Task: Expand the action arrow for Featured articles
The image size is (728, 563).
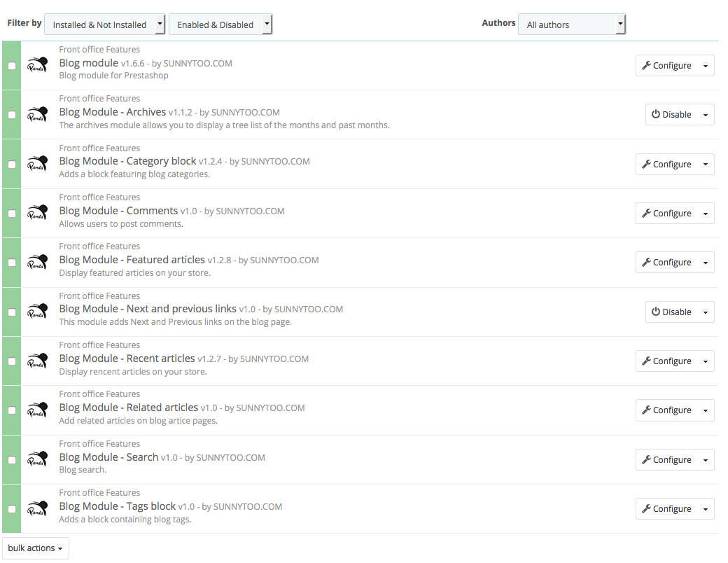Action: [706, 263]
